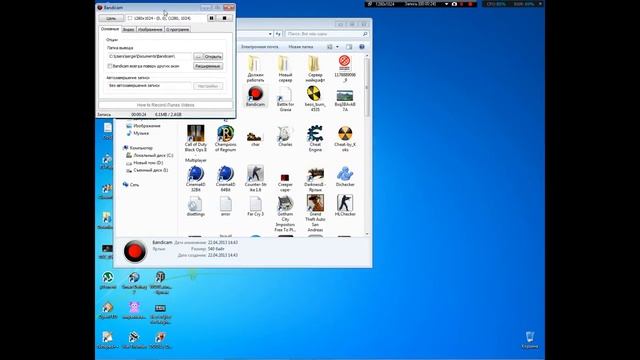Toggle the checkbox beside 1280x1024 target text
640x360 pixels.
[x=130, y=18]
